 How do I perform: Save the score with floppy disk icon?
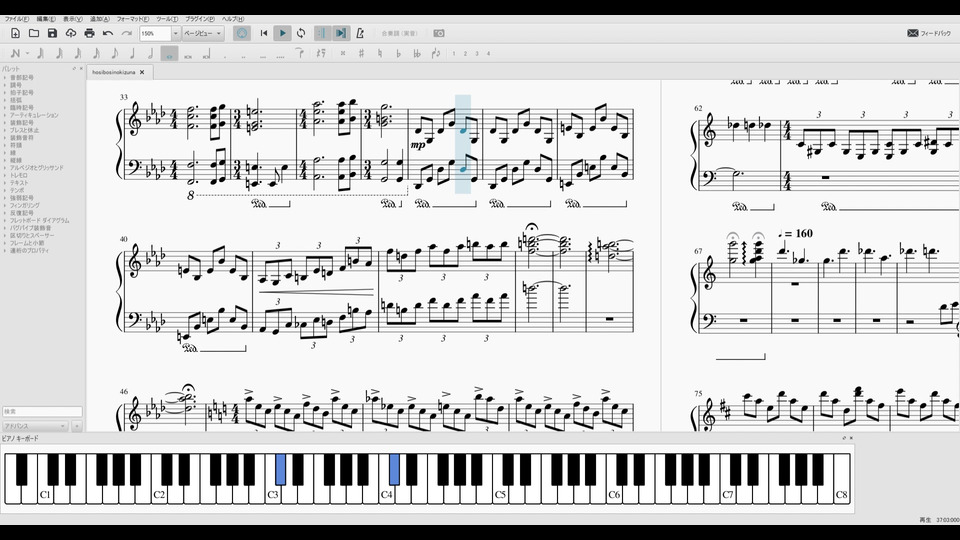point(53,33)
